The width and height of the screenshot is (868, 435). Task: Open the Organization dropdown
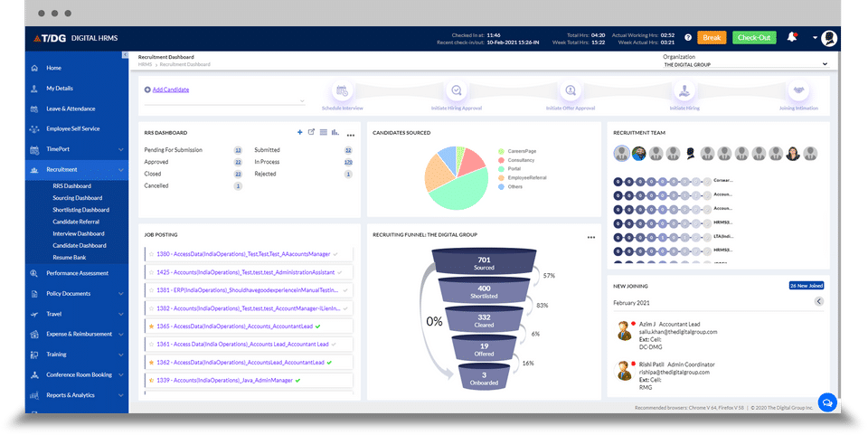coord(746,65)
